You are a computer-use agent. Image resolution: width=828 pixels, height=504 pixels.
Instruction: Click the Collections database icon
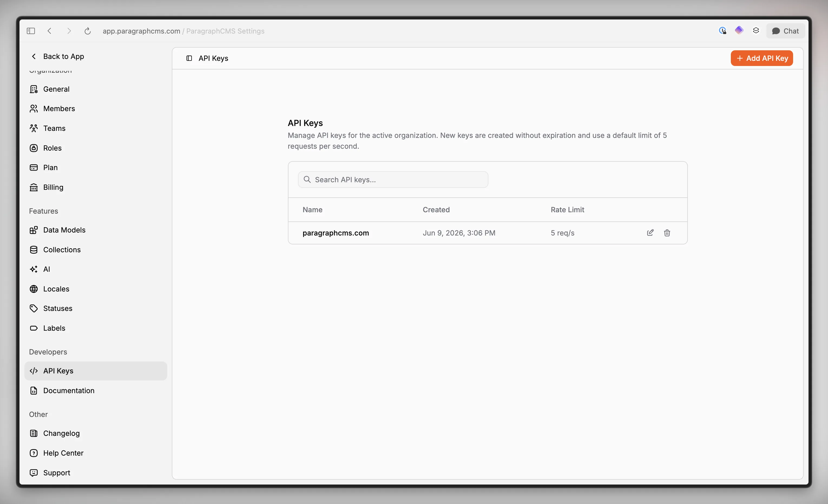click(34, 250)
